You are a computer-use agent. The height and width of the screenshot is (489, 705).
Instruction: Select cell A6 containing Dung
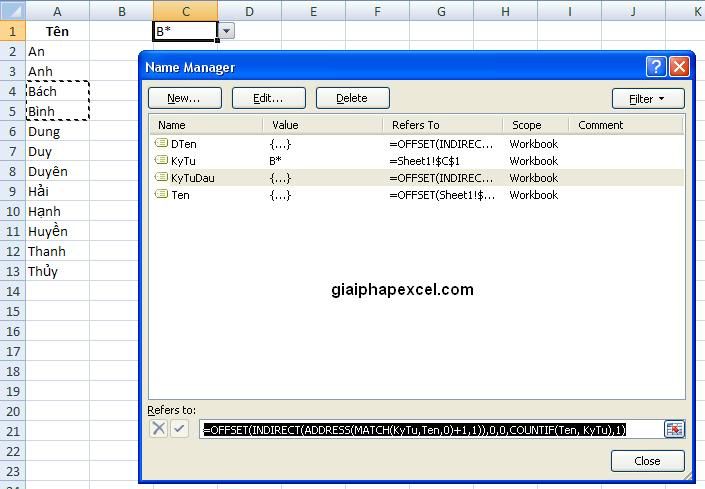pos(57,131)
